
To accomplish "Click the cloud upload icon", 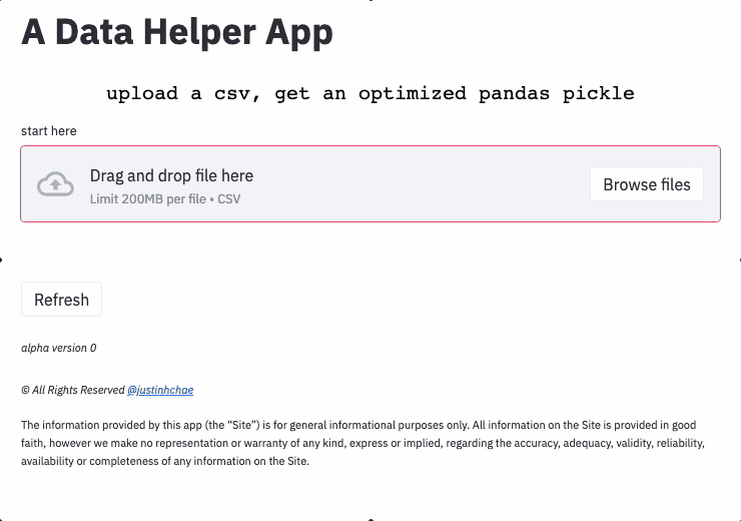I will click(56, 184).
